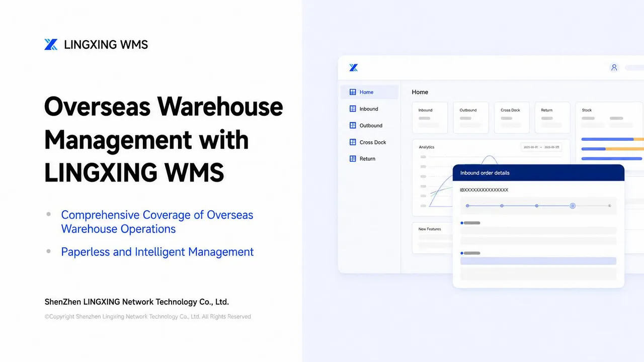Screen dimensions: 644x362
Task: Open the user profile avatar icon
Action: click(614, 67)
